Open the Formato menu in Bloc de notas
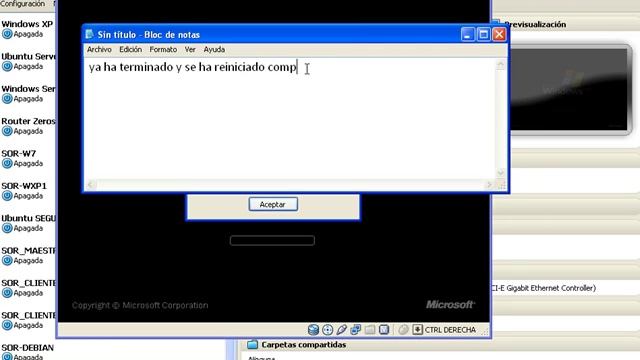 click(163, 49)
